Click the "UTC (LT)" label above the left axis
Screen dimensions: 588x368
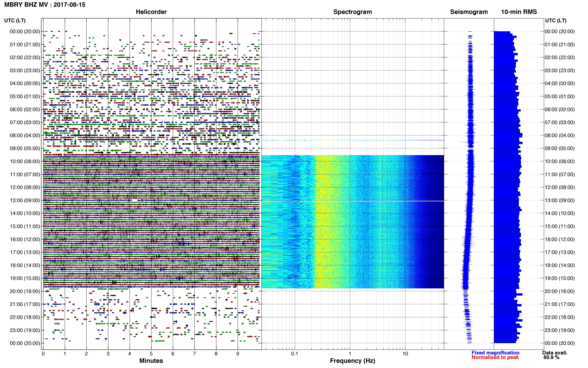(x=15, y=20)
